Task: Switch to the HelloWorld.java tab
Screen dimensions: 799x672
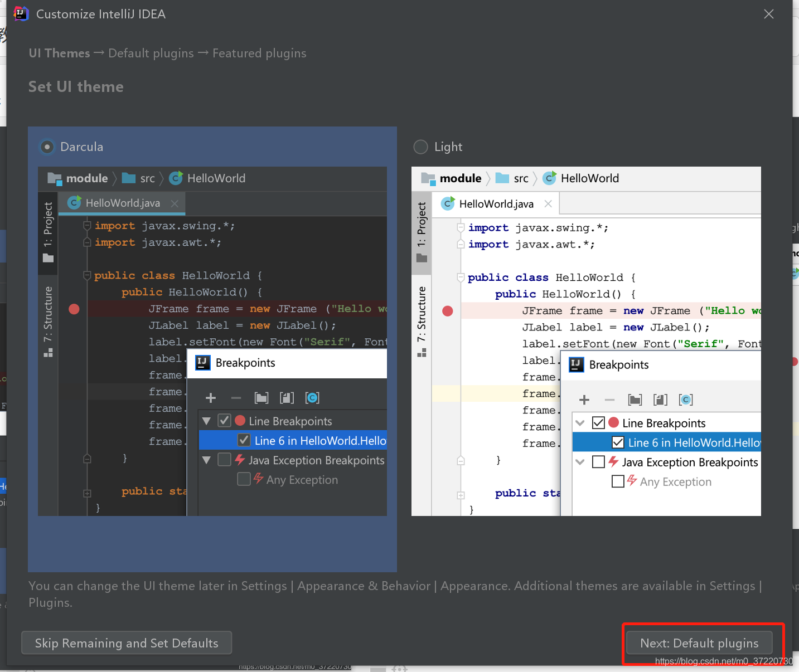Action: 122,203
